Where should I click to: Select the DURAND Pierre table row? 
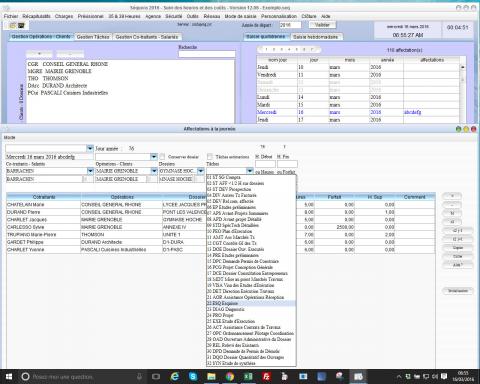pyautogui.click(x=221, y=212)
